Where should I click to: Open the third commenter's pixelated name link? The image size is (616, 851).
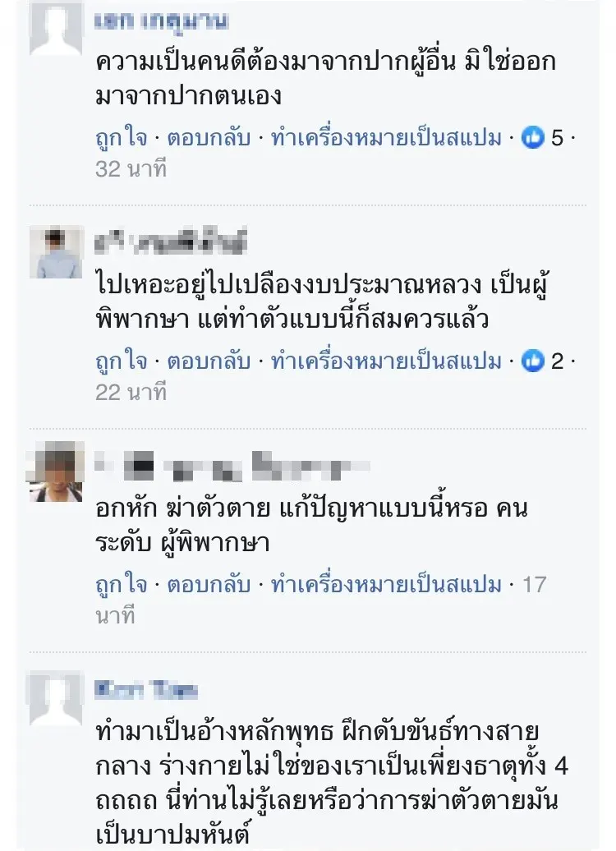click(232, 467)
